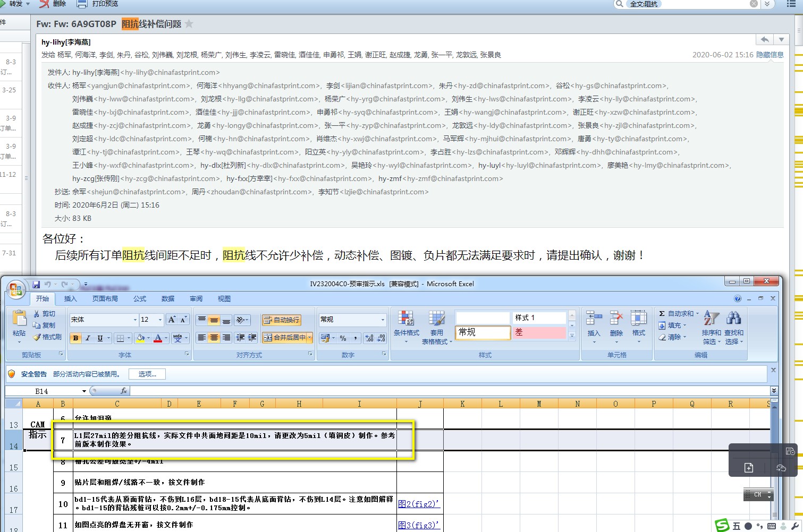Toggle center horizontal alignment

(x=214, y=338)
